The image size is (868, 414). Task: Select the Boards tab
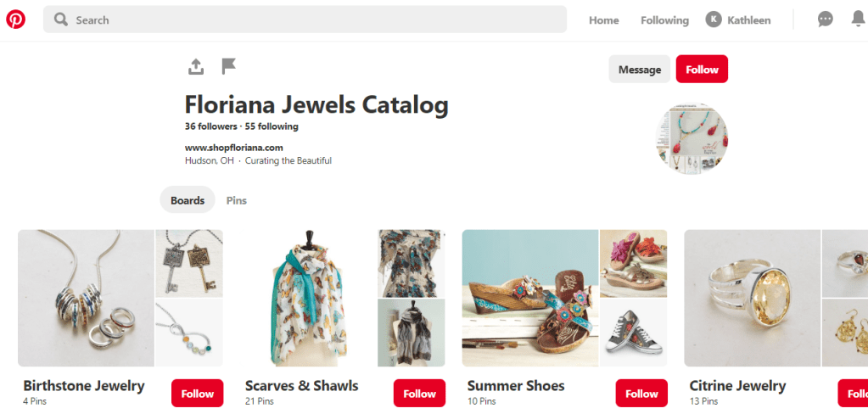pyautogui.click(x=188, y=200)
